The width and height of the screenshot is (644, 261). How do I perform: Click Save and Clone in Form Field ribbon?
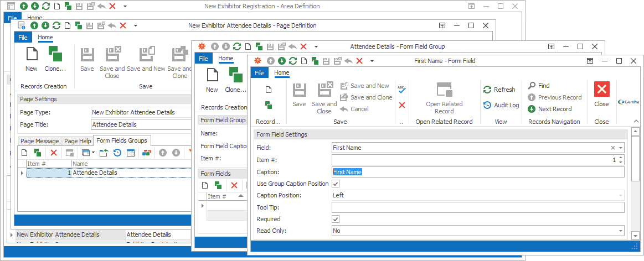[x=367, y=97]
